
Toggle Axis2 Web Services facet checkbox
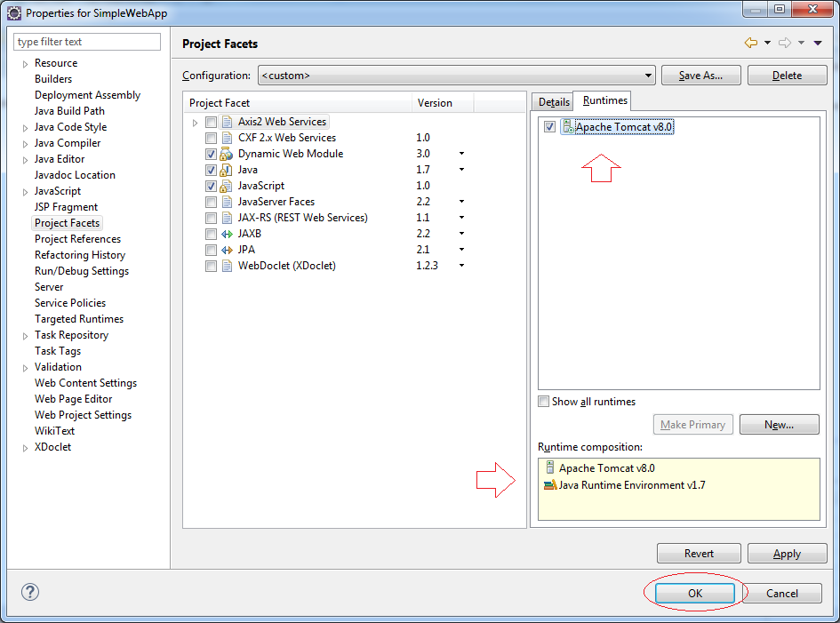point(211,122)
